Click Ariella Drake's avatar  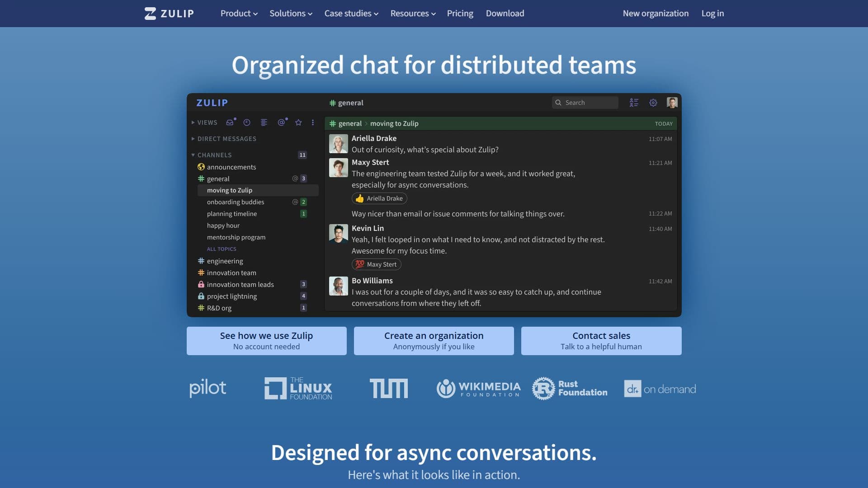[338, 144]
